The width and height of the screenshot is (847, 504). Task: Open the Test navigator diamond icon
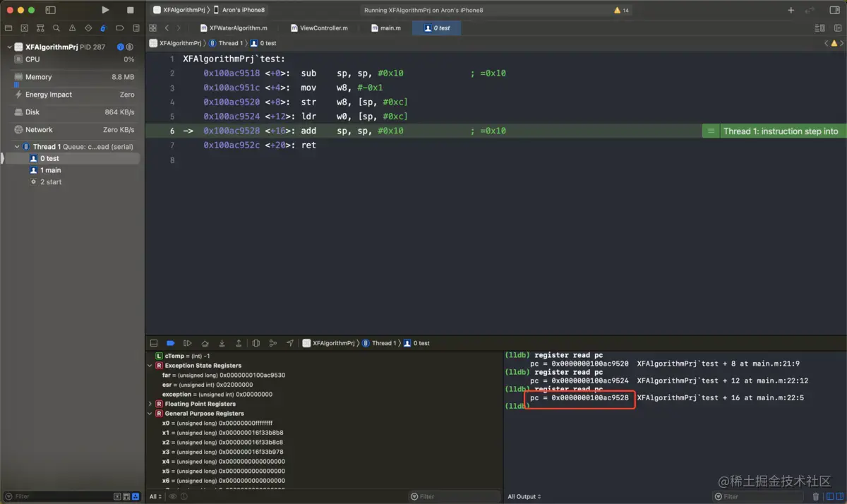click(88, 28)
